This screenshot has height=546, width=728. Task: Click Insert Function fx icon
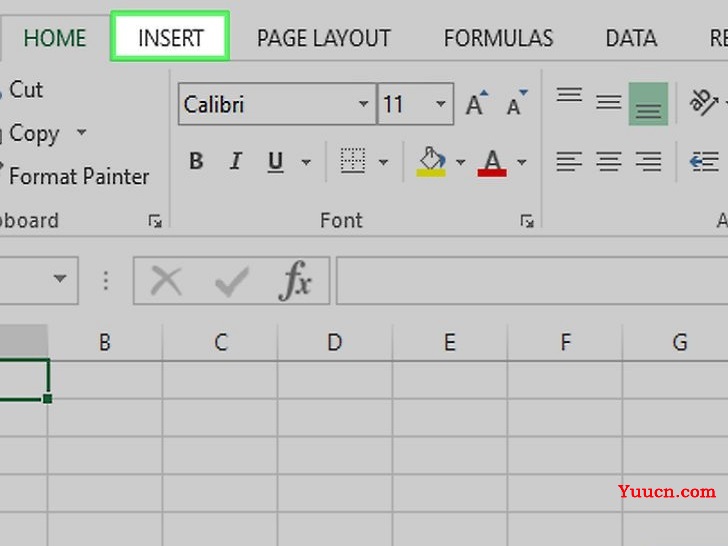295,280
